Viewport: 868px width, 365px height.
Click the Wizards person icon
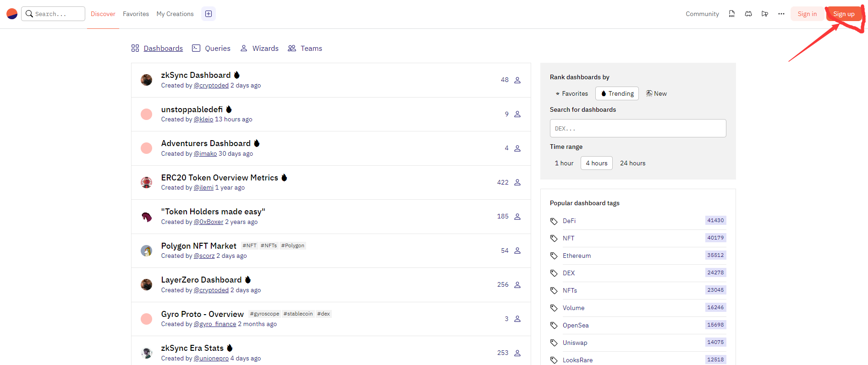pyautogui.click(x=244, y=48)
